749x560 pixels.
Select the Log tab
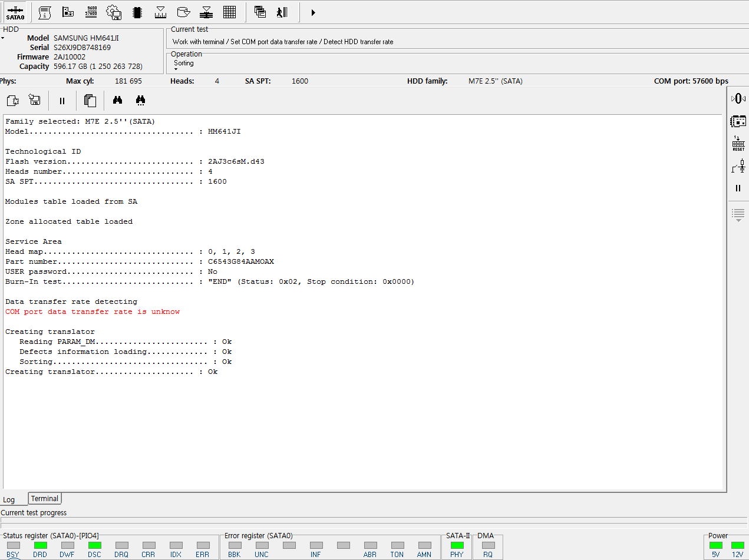tap(9, 500)
